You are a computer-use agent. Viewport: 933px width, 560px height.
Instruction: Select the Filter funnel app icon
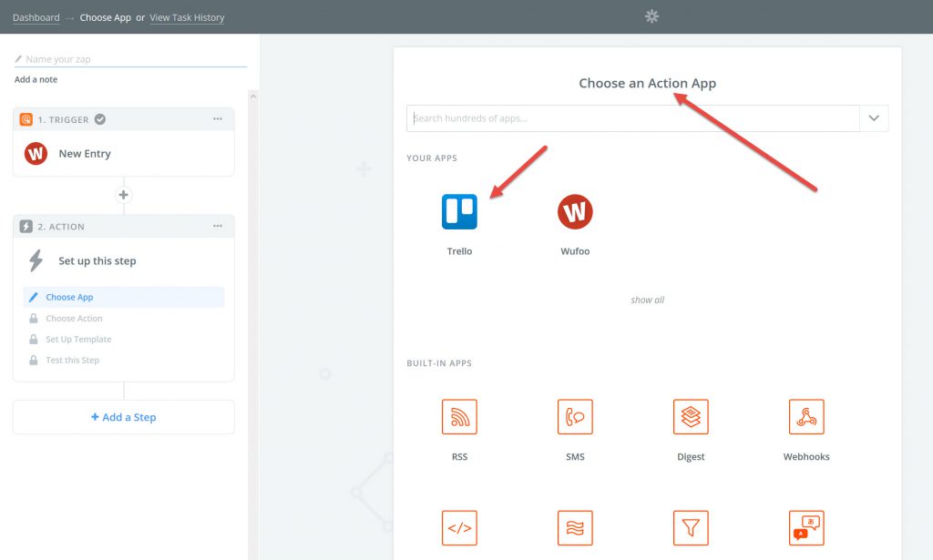pos(691,527)
